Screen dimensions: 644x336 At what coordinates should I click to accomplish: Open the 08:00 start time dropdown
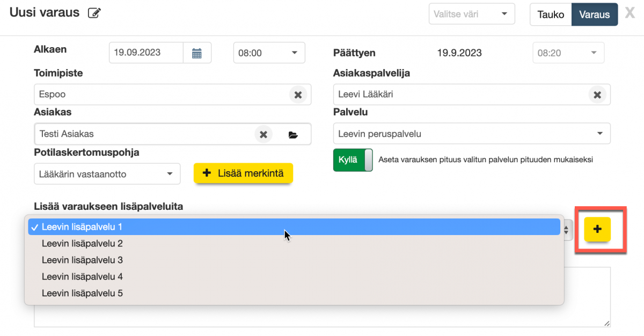(x=269, y=53)
